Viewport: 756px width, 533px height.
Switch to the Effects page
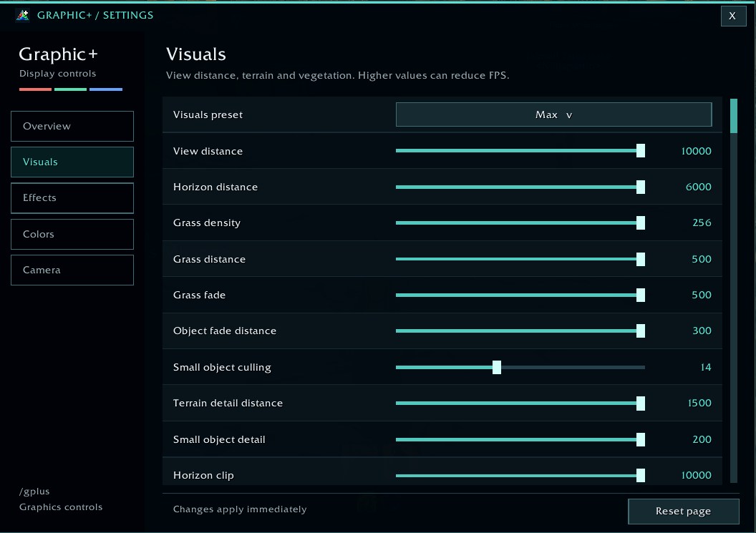[72, 198]
